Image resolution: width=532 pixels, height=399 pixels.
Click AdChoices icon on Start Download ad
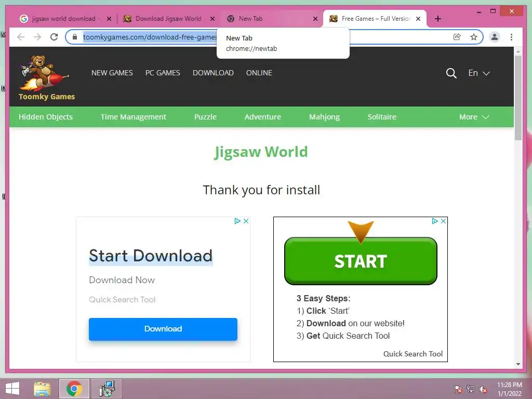coord(237,221)
